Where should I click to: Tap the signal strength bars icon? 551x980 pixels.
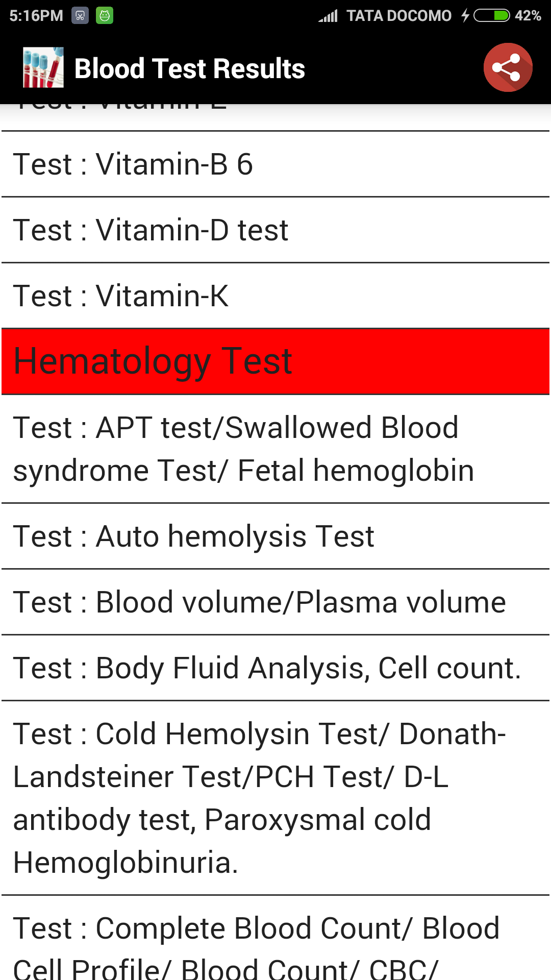pyautogui.click(x=328, y=16)
